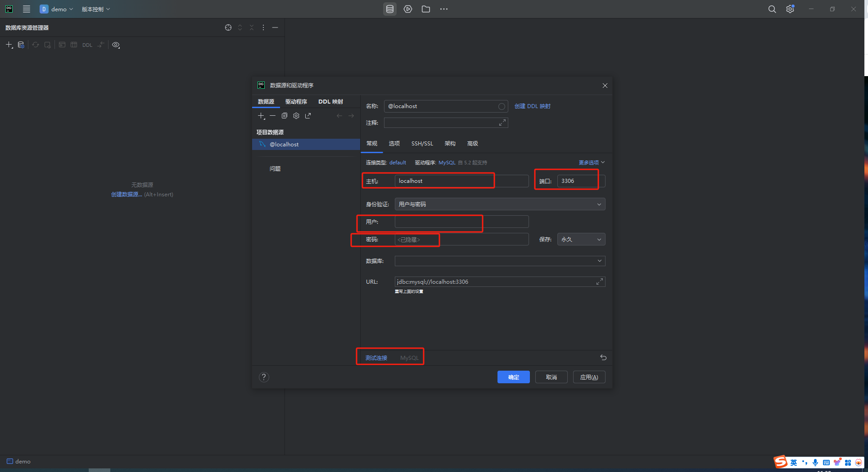Open the 数据库 dropdown

(x=500, y=261)
